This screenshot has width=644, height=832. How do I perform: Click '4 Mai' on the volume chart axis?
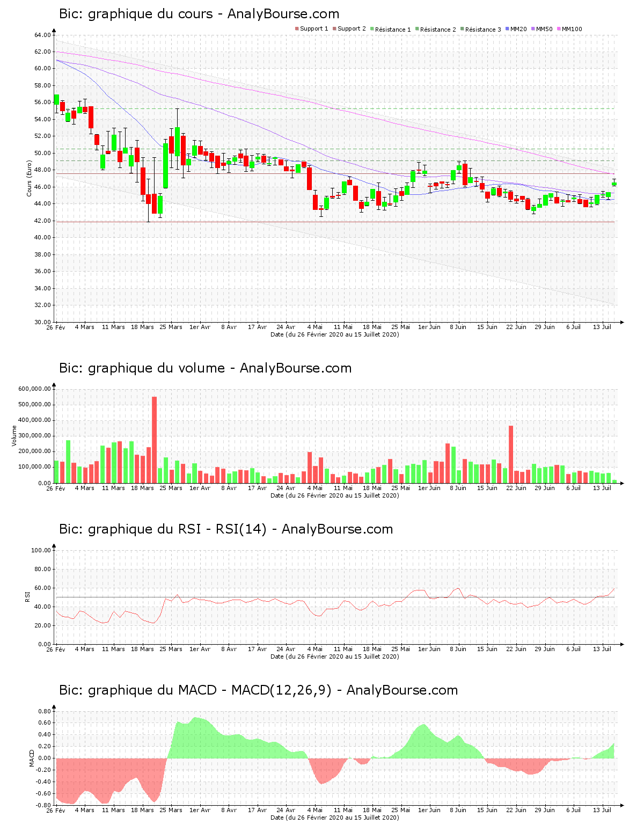pos(315,488)
